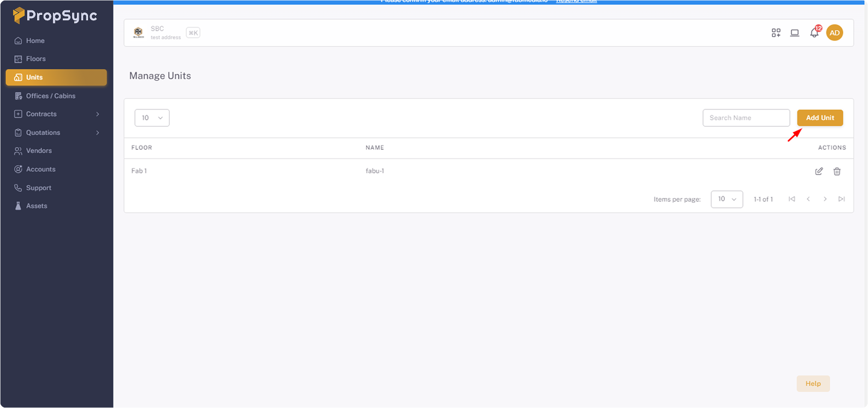The width and height of the screenshot is (868, 408).
Task: Delete the fabu-1 unit
Action: 837,171
